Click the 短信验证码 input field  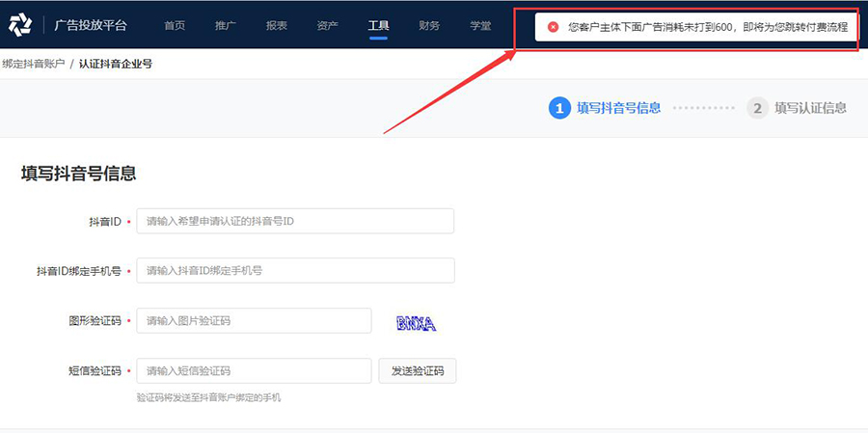254,371
